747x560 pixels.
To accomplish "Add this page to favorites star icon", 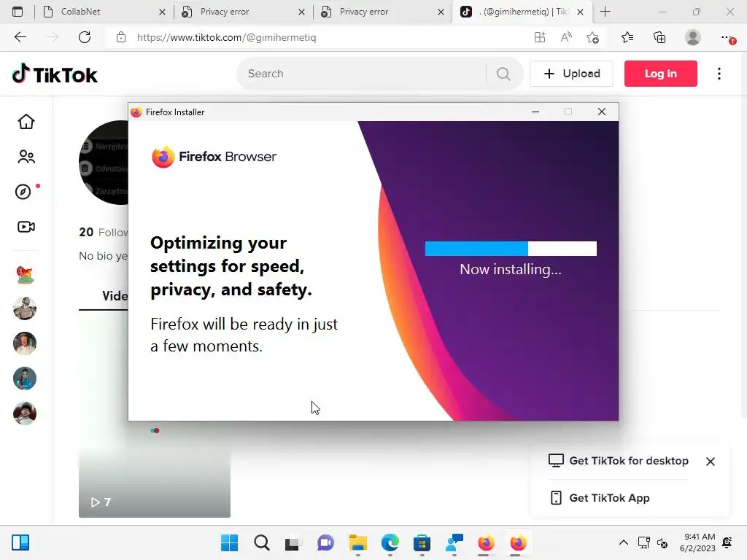I will [592, 37].
